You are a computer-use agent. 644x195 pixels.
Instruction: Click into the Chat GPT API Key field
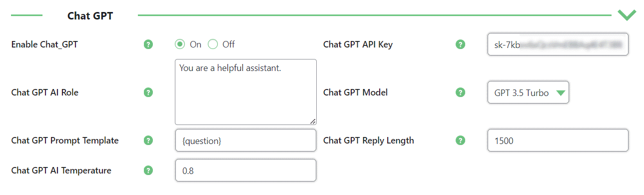558,44
